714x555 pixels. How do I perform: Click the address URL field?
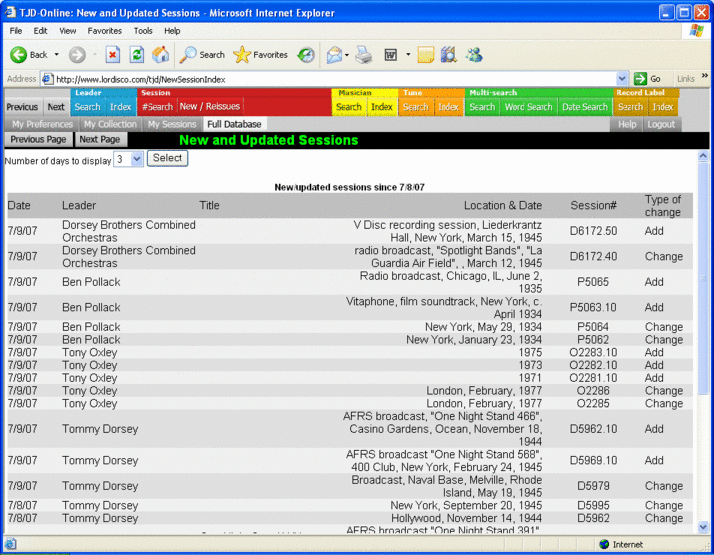[x=335, y=79]
